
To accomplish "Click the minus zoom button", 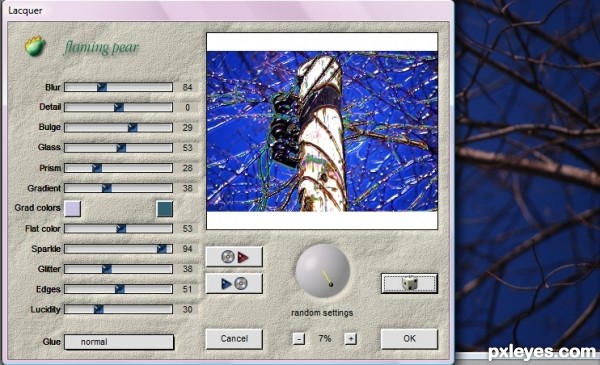I will pos(299,339).
